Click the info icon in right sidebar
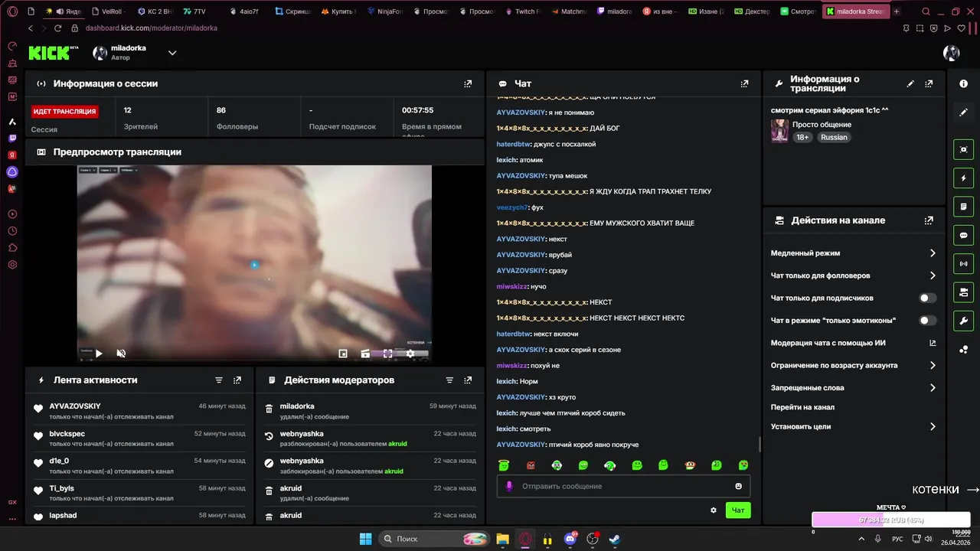Image resolution: width=980 pixels, height=551 pixels. pos(964,83)
